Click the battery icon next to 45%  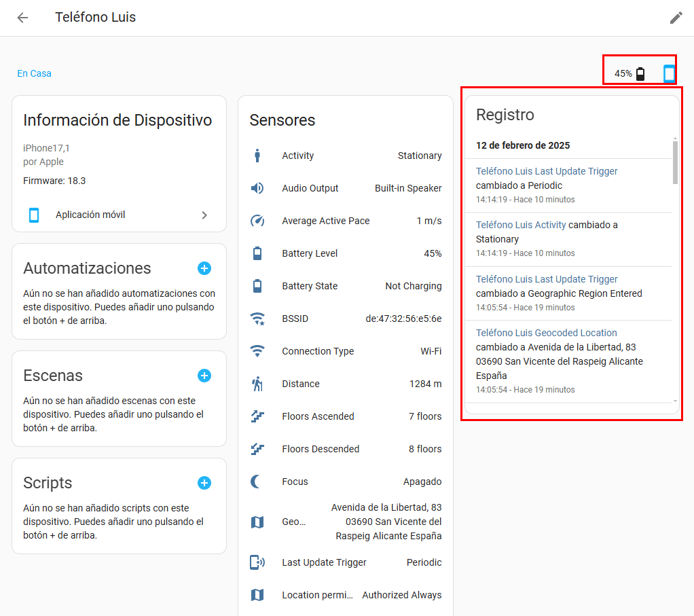coord(640,74)
